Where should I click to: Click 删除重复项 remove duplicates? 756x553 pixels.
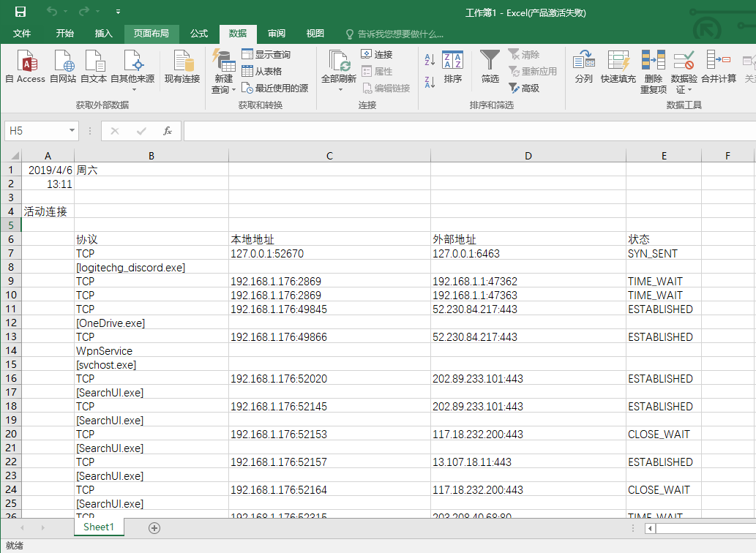point(654,71)
